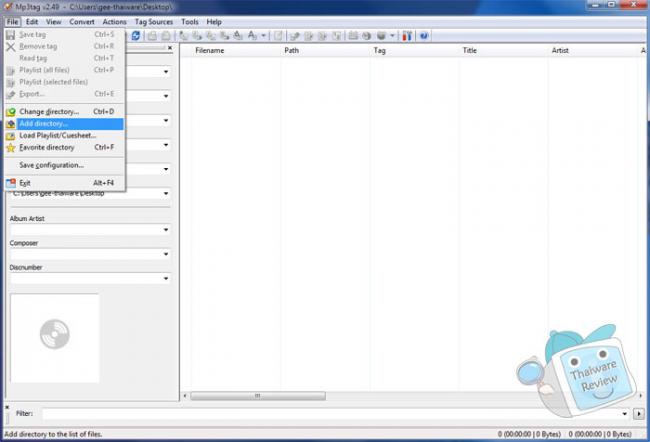Open the Convert menu
This screenshot has height=442, width=650.
[82, 22]
